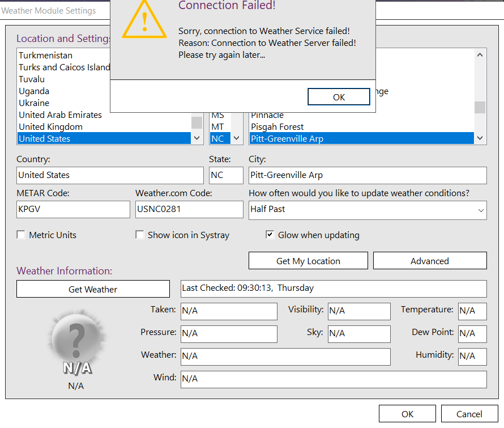The image size is (504, 428).
Task: Click the METAR Code field KPGV
Action: pyautogui.click(x=73, y=209)
